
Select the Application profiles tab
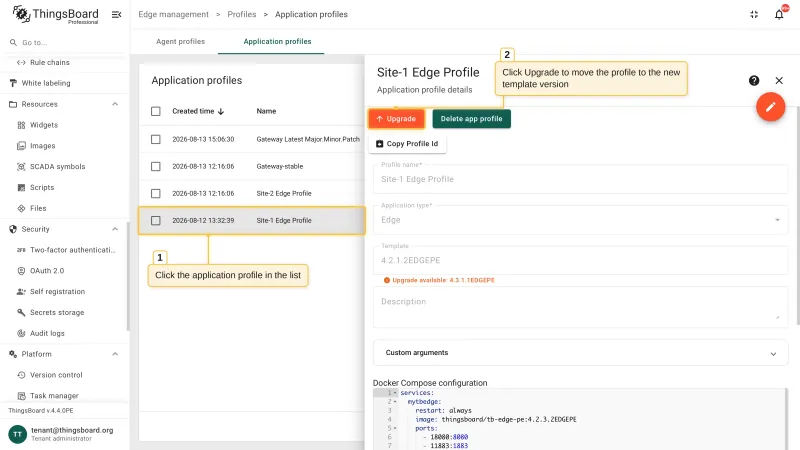278,41
